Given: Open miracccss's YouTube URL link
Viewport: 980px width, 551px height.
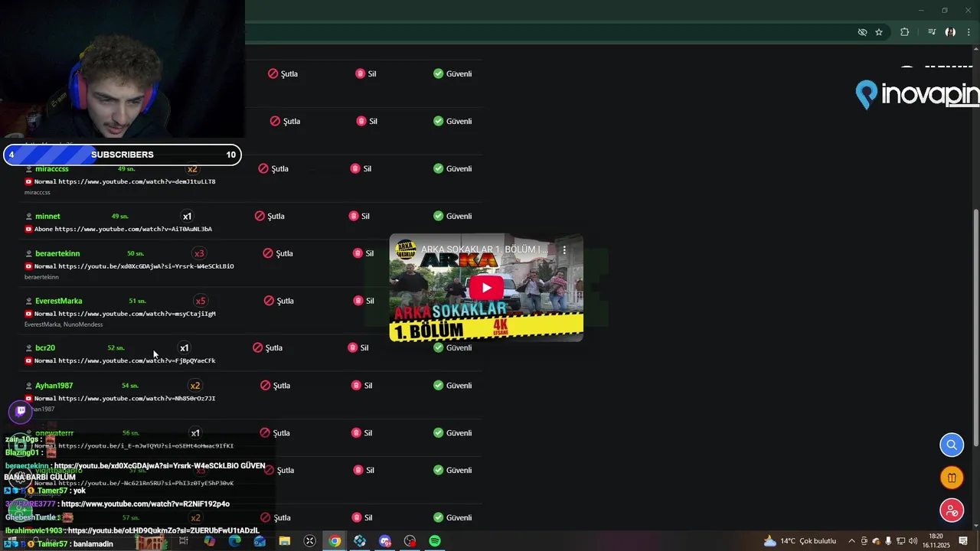Looking at the screenshot, I should (137, 181).
